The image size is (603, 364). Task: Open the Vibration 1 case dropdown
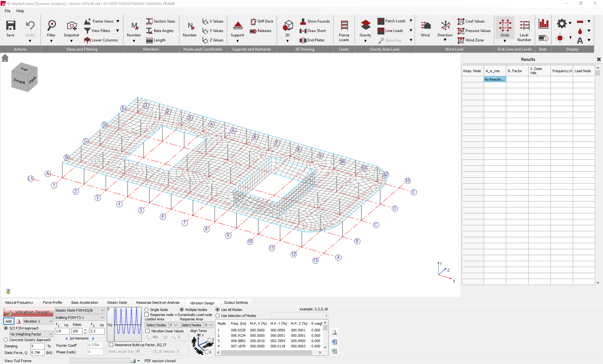(x=38, y=321)
